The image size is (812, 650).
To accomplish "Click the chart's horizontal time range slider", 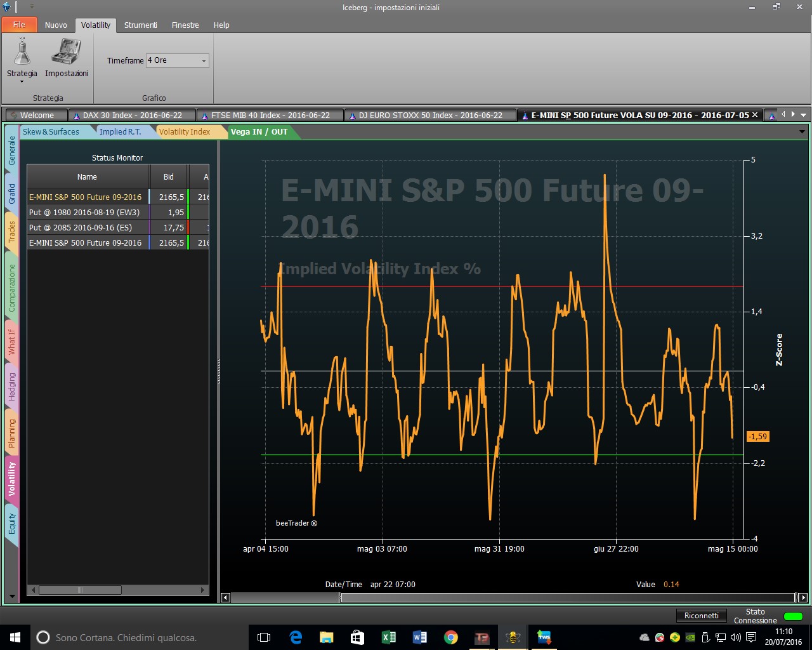I will [x=567, y=597].
